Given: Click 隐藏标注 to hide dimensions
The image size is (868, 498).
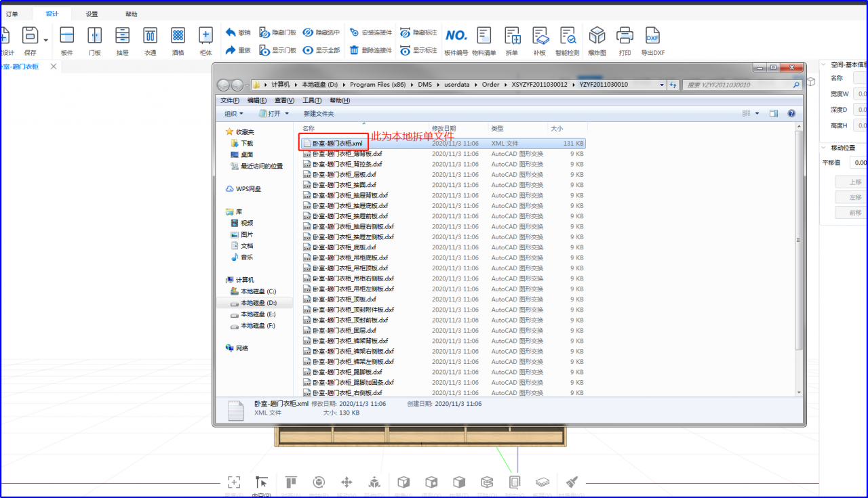Looking at the screenshot, I should coord(418,32).
